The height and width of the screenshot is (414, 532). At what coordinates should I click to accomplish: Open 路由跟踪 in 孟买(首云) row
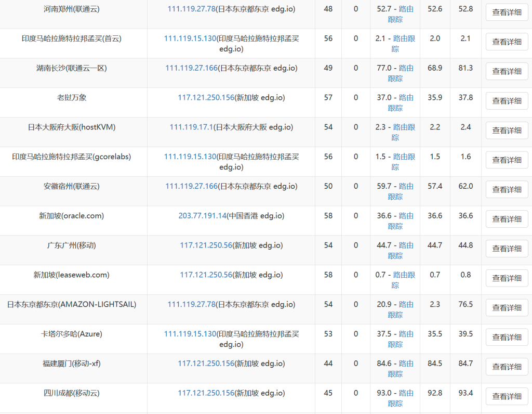(404, 38)
